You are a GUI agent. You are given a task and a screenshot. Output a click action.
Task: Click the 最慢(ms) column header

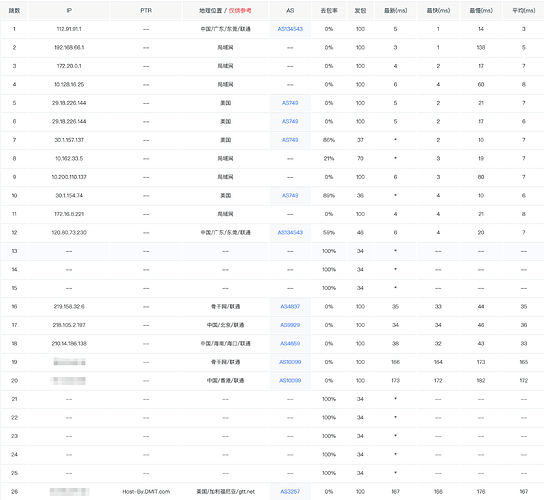pos(481,11)
